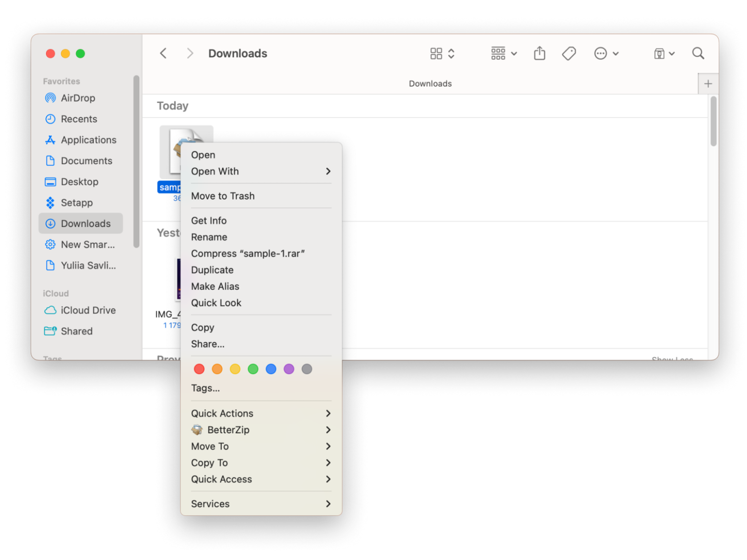747x560 pixels.
Task: Click the Share icon in Finder toolbar
Action: 539,53
